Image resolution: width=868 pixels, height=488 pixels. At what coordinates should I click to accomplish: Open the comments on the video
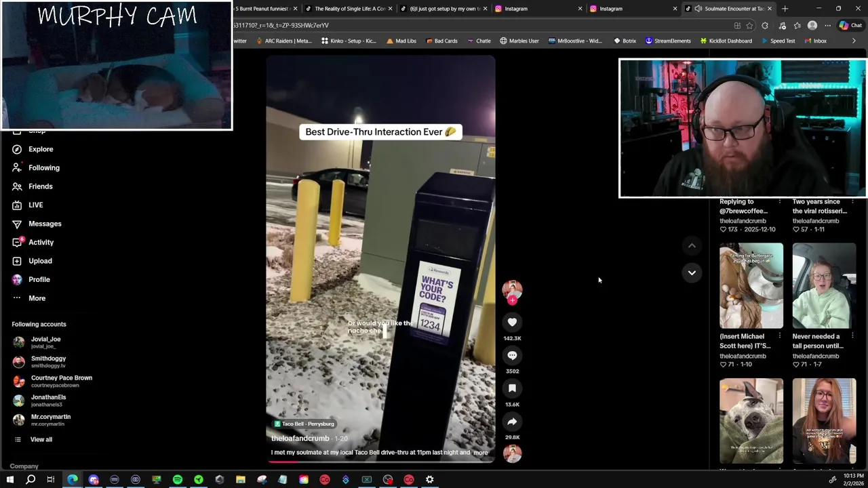512,355
